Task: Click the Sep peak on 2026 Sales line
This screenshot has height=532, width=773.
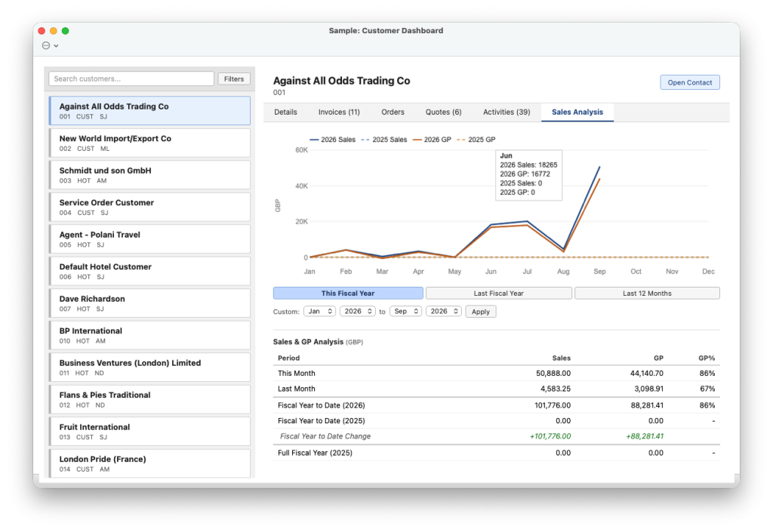Action: coord(599,167)
